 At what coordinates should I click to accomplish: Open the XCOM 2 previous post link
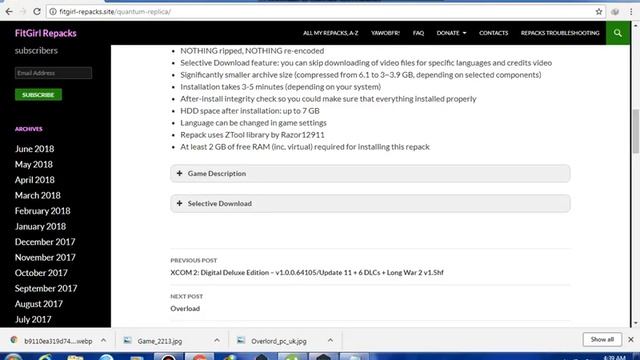pyautogui.click(x=307, y=273)
